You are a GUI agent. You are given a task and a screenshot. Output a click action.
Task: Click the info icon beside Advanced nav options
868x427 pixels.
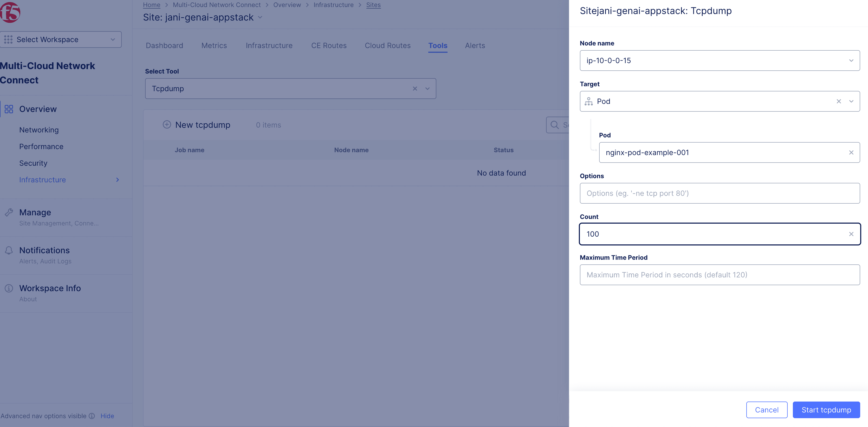tap(92, 416)
